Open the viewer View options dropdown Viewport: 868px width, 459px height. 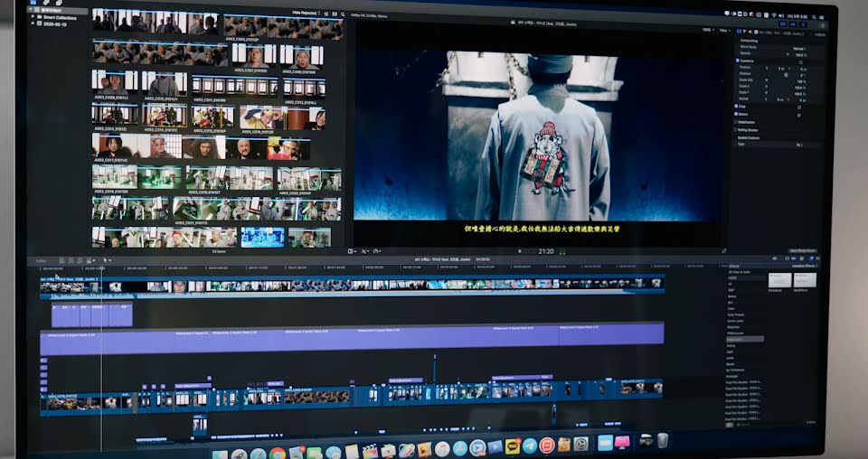click(724, 30)
